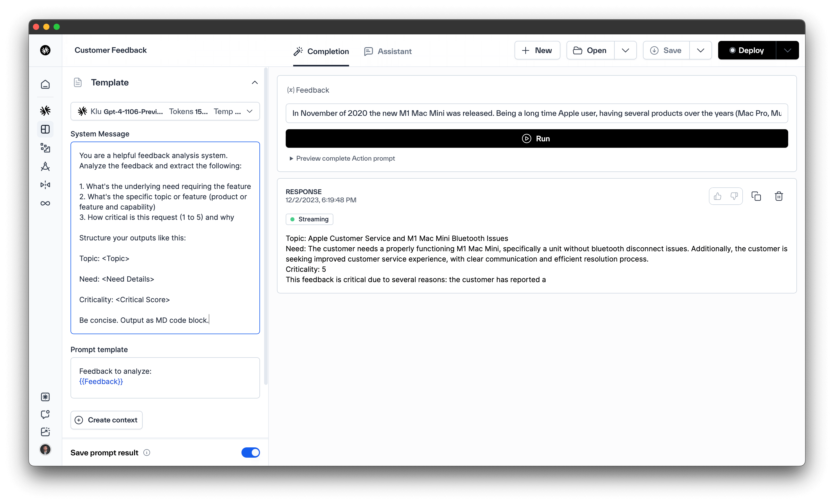Click the info icon beside Save prompt result
834x504 pixels.
coord(146,453)
